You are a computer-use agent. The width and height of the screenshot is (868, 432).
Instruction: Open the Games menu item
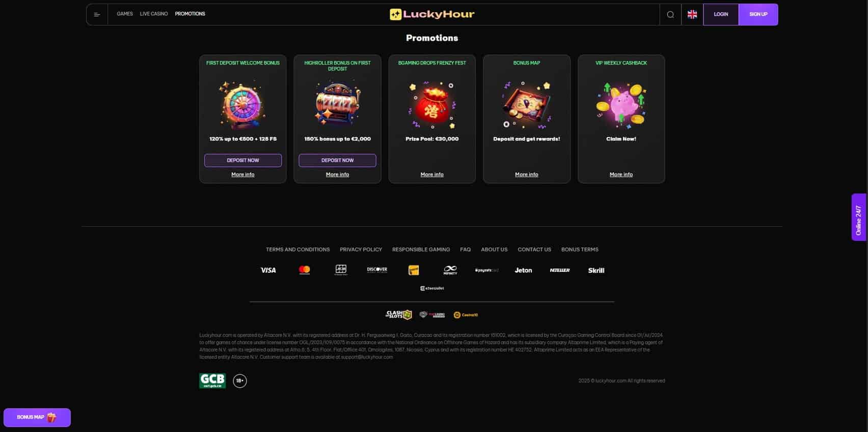point(125,14)
